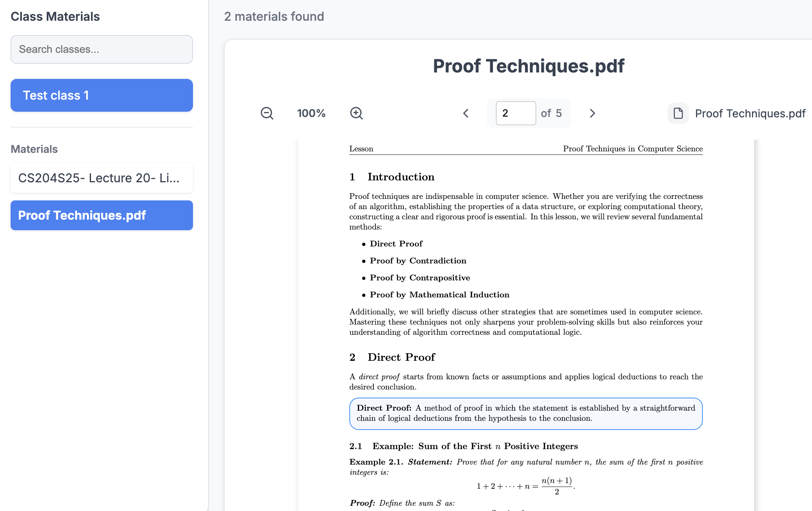Open the CS204S25 Lecture 20 material

(102, 178)
